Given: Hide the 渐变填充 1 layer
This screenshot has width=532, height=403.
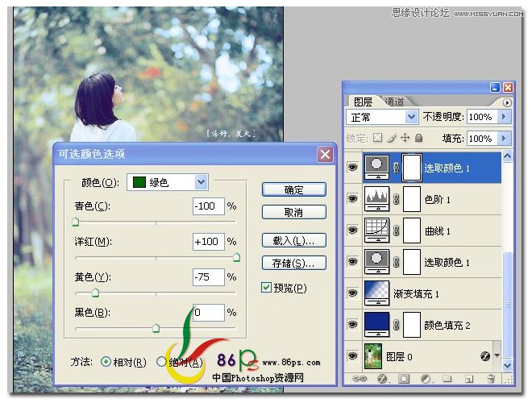Looking at the screenshot, I should coord(353,293).
